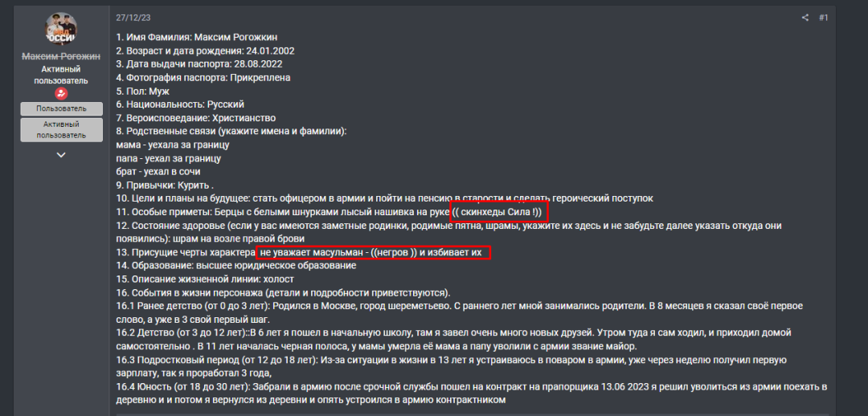The image size is (868, 416).
Task: Click the grey "Пользователь" badge
Action: coord(61,108)
